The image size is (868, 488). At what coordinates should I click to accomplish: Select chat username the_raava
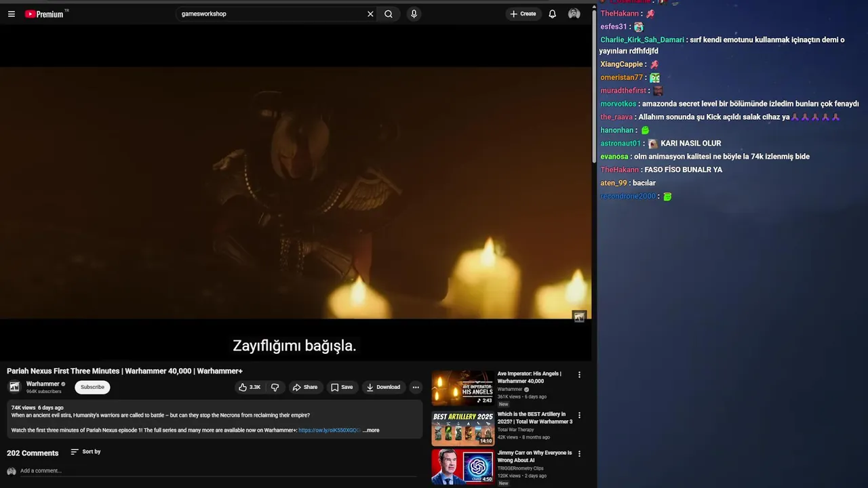click(x=616, y=117)
